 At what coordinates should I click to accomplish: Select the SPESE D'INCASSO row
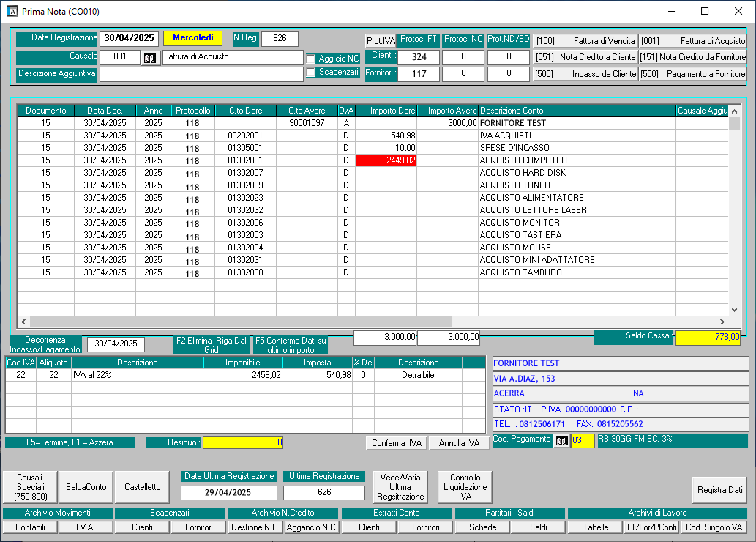point(373,148)
